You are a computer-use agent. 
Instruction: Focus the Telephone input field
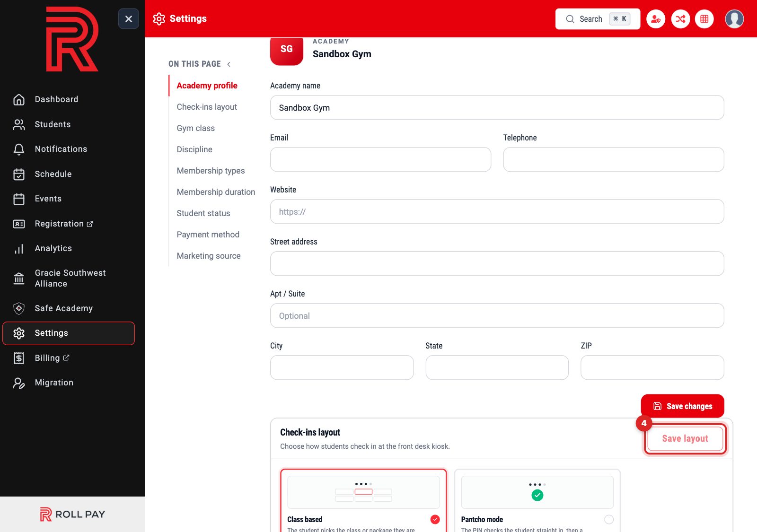point(614,159)
